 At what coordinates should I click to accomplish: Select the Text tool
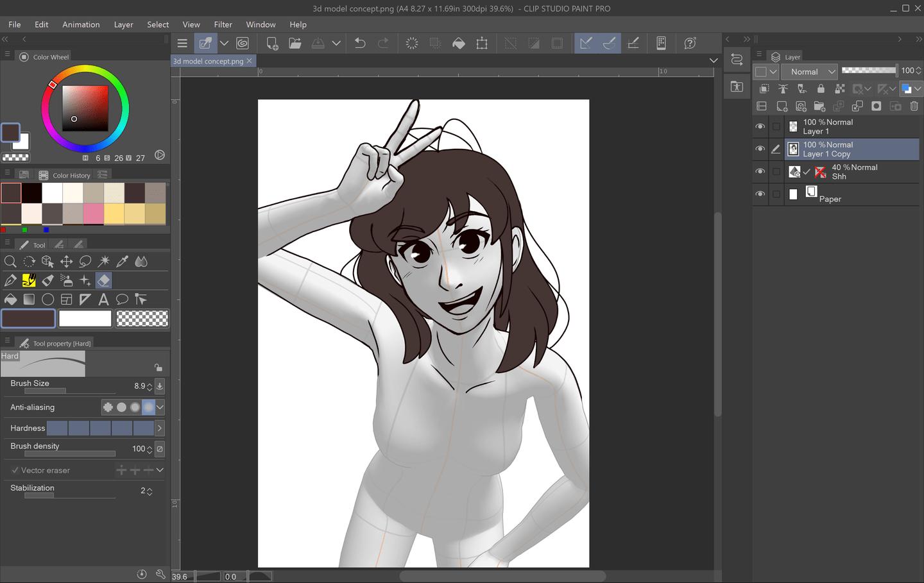tap(103, 299)
